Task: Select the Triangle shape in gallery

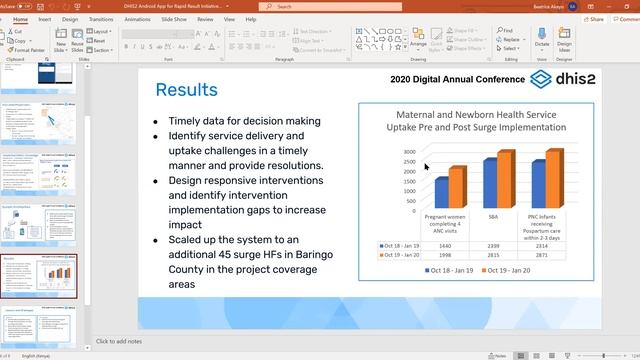Action: pyautogui.click(x=359, y=39)
